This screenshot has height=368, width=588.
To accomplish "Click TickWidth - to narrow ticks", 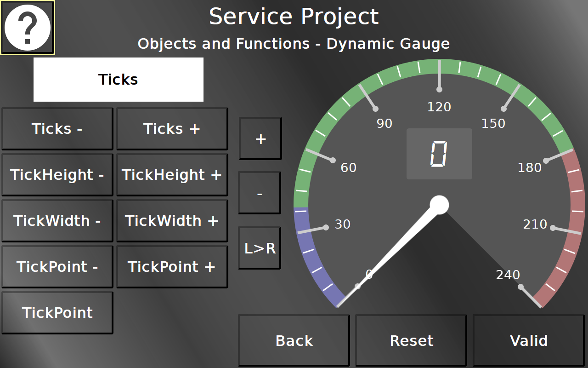I will pos(57,221).
